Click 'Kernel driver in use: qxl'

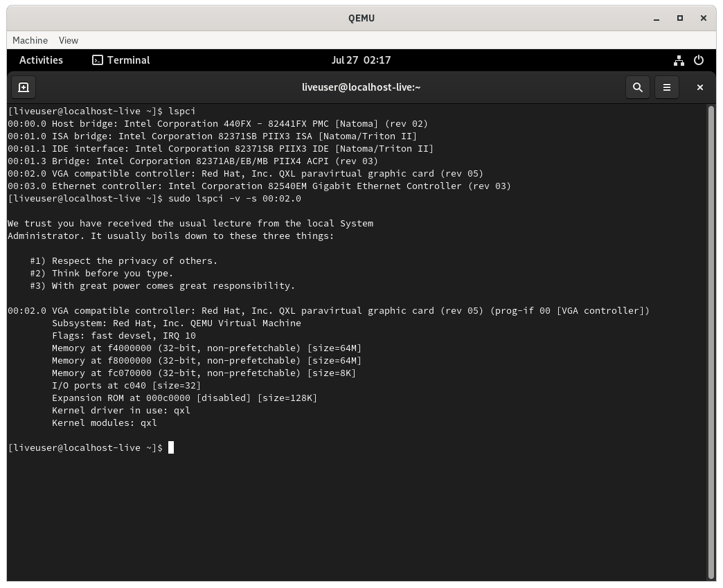120,410
